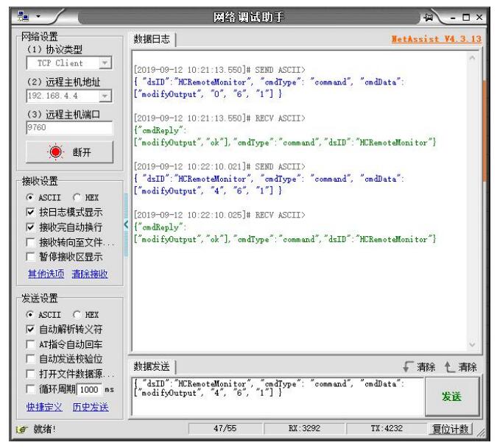Viewport: 497px width, 448px height.
Task: Click the 清除接收 link
Action: pyautogui.click(x=90, y=274)
